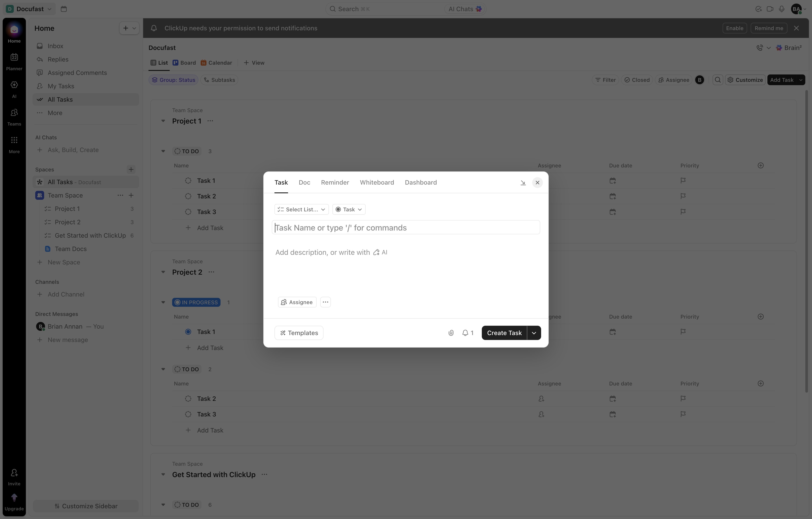The image size is (812, 519).
Task: Minimize the task dialog with the arrow icon
Action: click(523, 182)
